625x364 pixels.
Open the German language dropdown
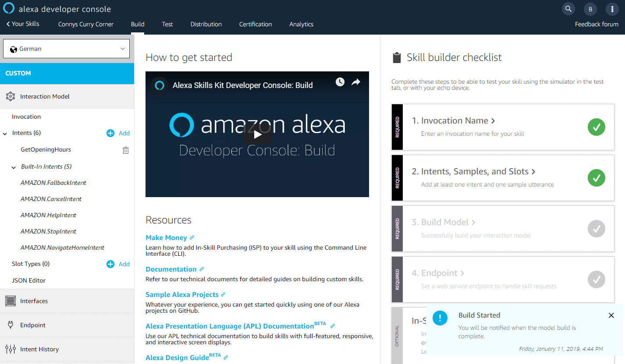click(67, 49)
